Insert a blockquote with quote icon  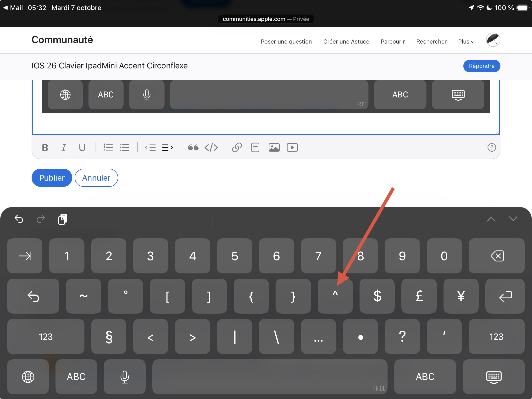tap(193, 147)
